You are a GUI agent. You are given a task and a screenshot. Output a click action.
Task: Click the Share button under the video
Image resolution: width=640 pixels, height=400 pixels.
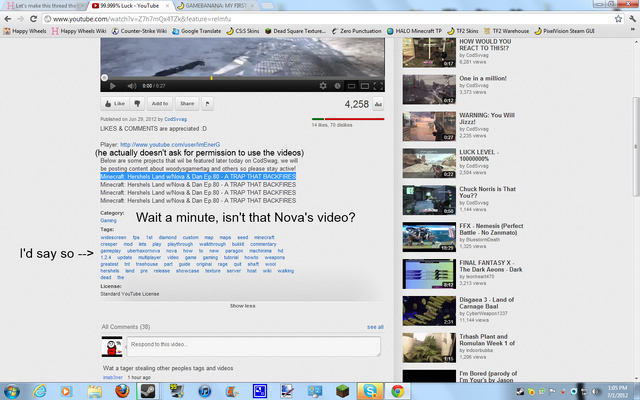click(187, 104)
